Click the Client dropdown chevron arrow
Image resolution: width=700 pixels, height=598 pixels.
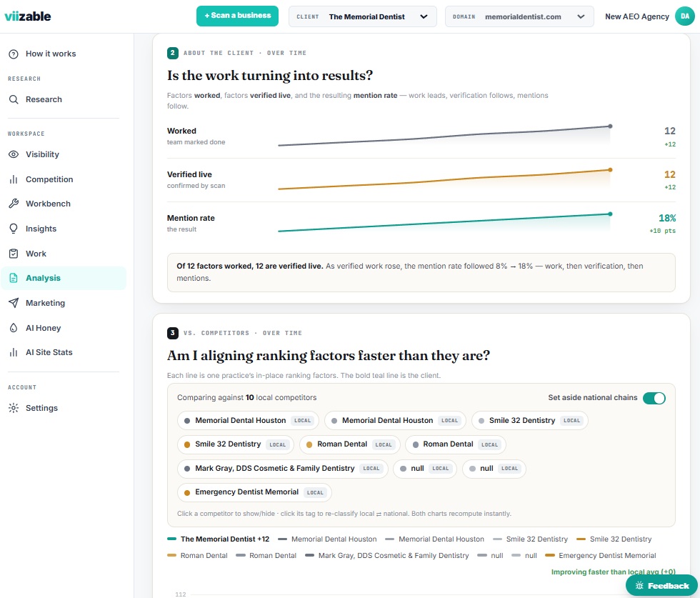[424, 16]
